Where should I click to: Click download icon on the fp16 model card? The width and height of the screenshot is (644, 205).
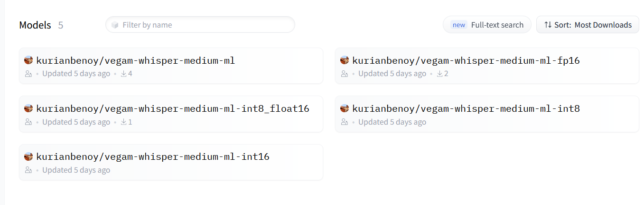tap(440, 74)
